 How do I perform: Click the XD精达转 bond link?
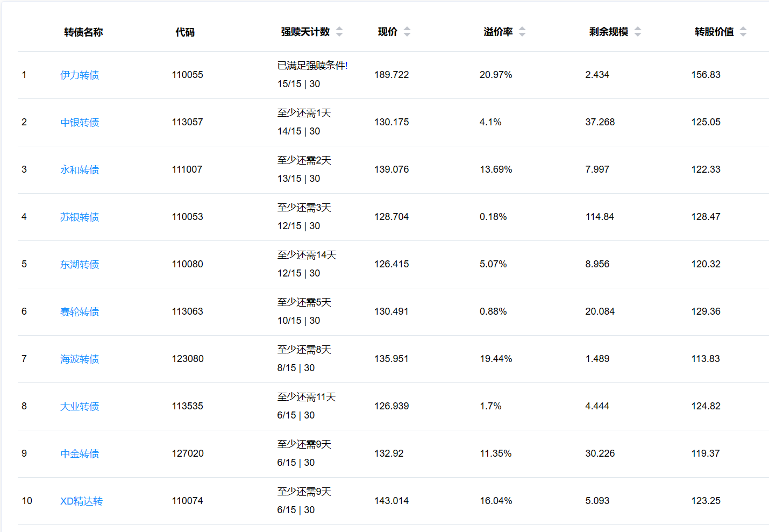[81, 501]
